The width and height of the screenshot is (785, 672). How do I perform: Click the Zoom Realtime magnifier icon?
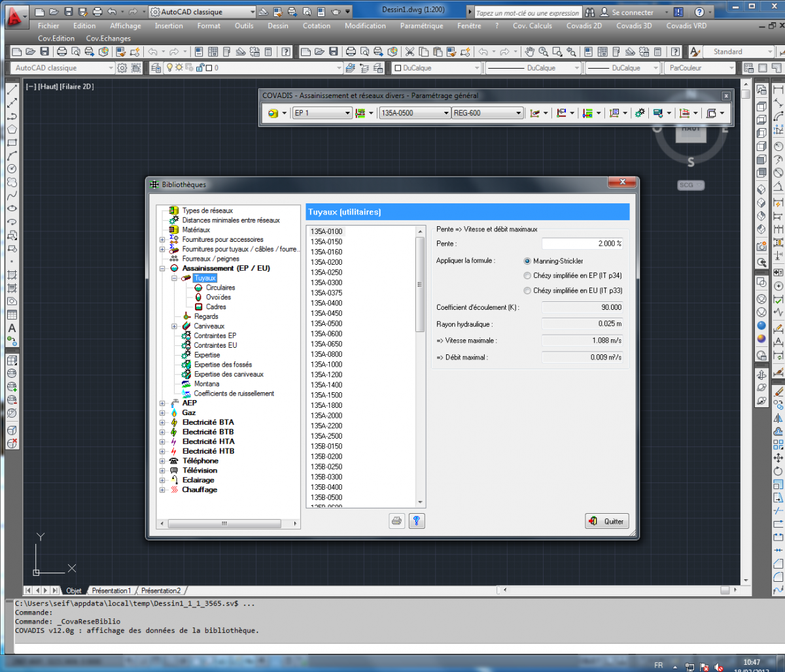pos(544,52)
